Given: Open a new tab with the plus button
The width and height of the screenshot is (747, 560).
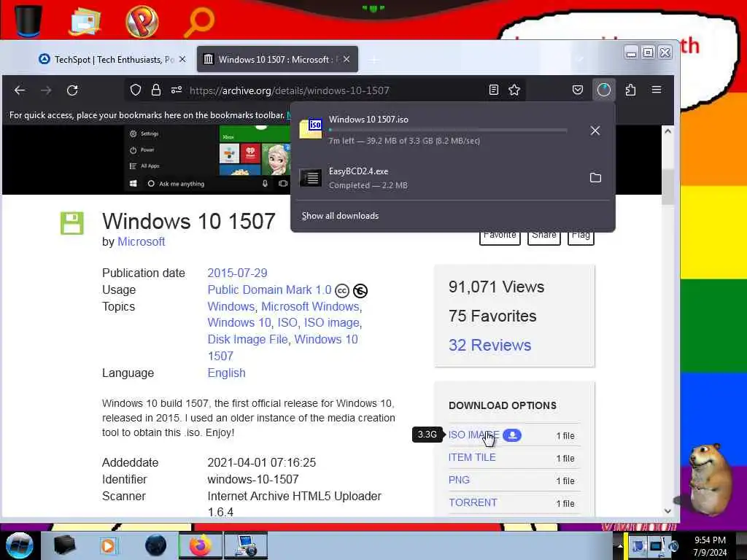Looking at the screenshot, I should (374, 60).
